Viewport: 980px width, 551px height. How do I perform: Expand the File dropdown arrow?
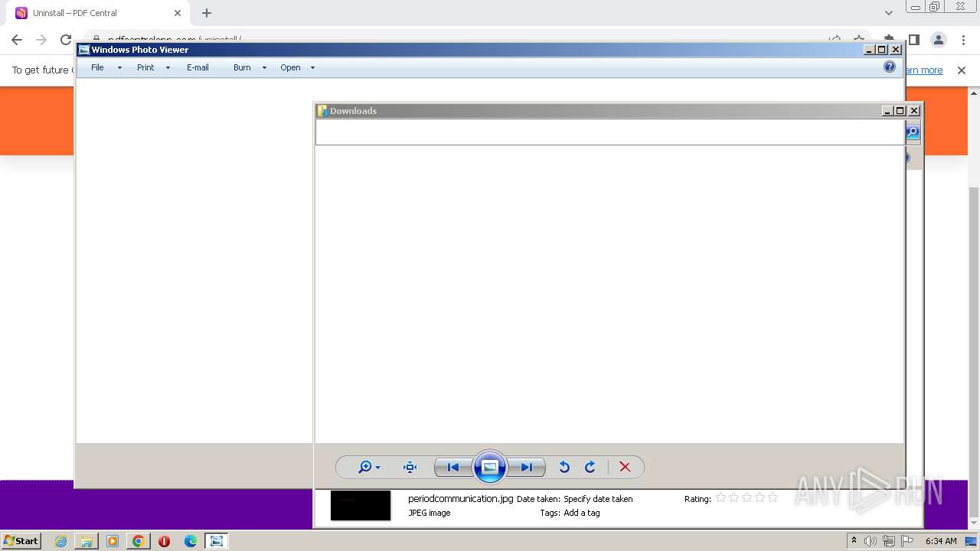pyautogui.click(x=119, y=67)
